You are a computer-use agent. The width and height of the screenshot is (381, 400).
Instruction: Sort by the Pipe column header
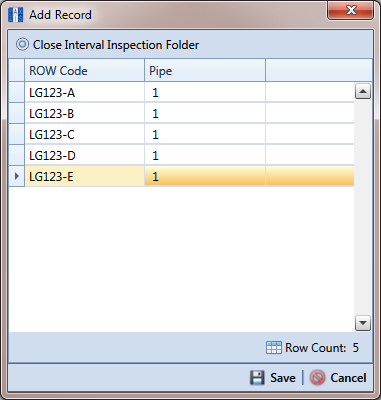[205, 70]
